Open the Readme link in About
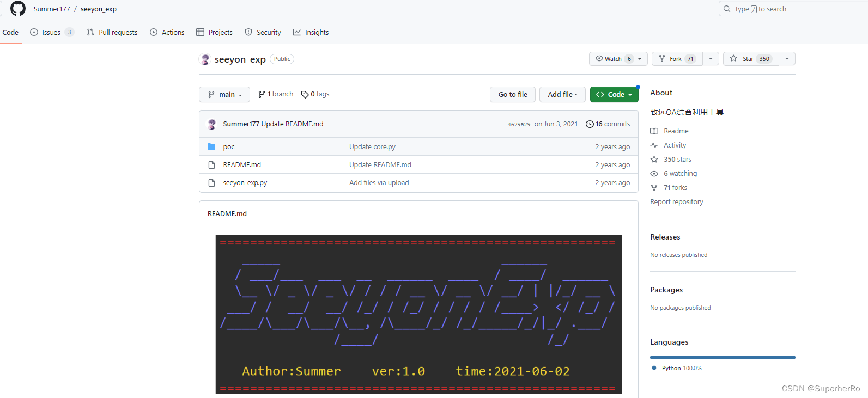The width and height of the screenshot is (868, 398). pyautogui.click(x=676, y=131)
